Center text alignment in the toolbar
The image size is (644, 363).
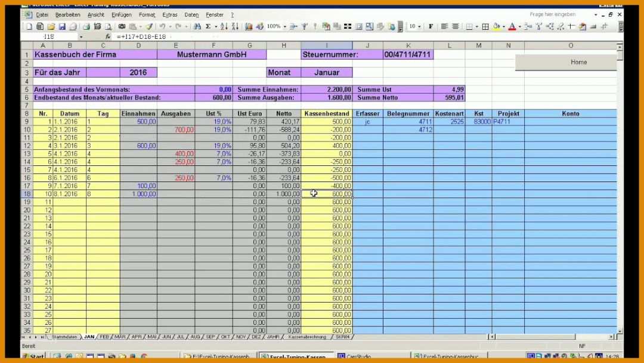(456, 26)
